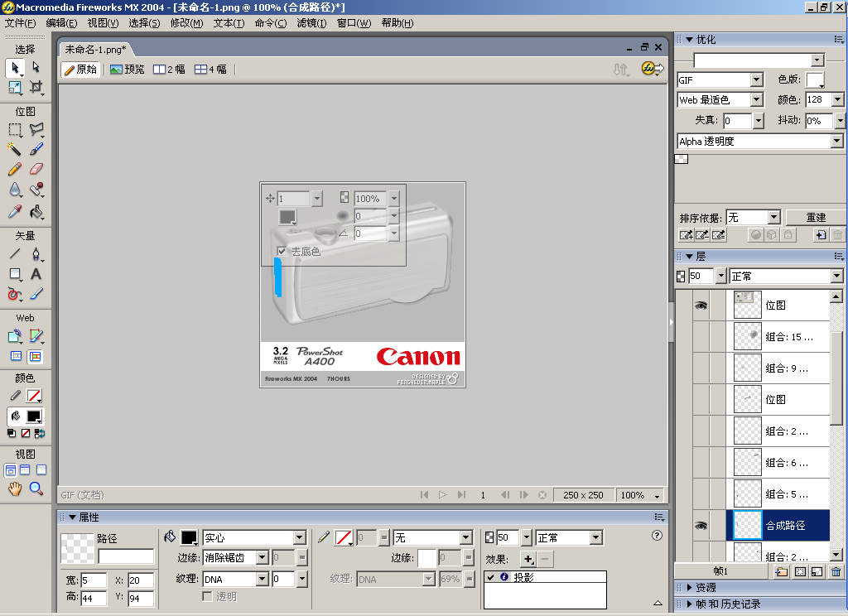
Task: Select the Text tool
Action: point(36,274)
